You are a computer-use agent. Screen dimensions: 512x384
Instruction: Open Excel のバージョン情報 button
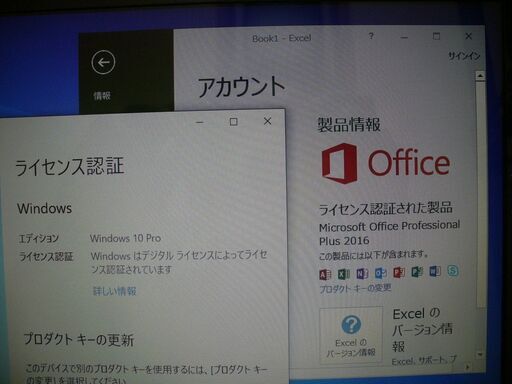351,335
